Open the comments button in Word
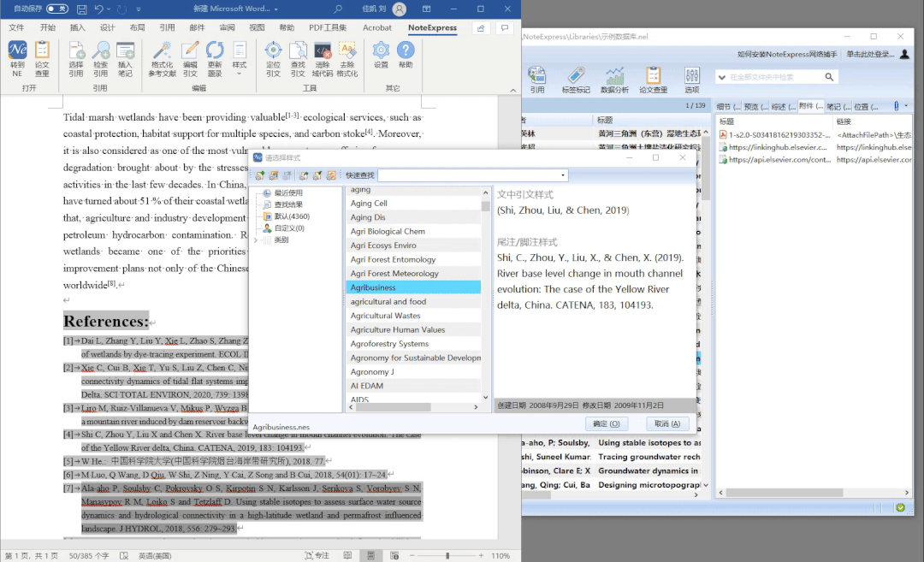The image size is (924, 562). (x=505, y=27)
